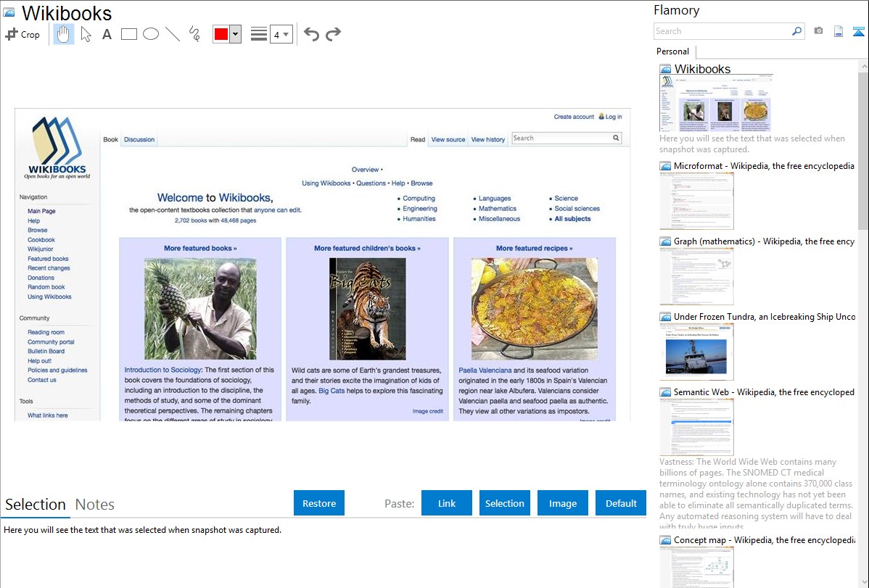Click the magnifier search icon
The image size is (869, 588).
pyautogui.click(x=797, y=31)
